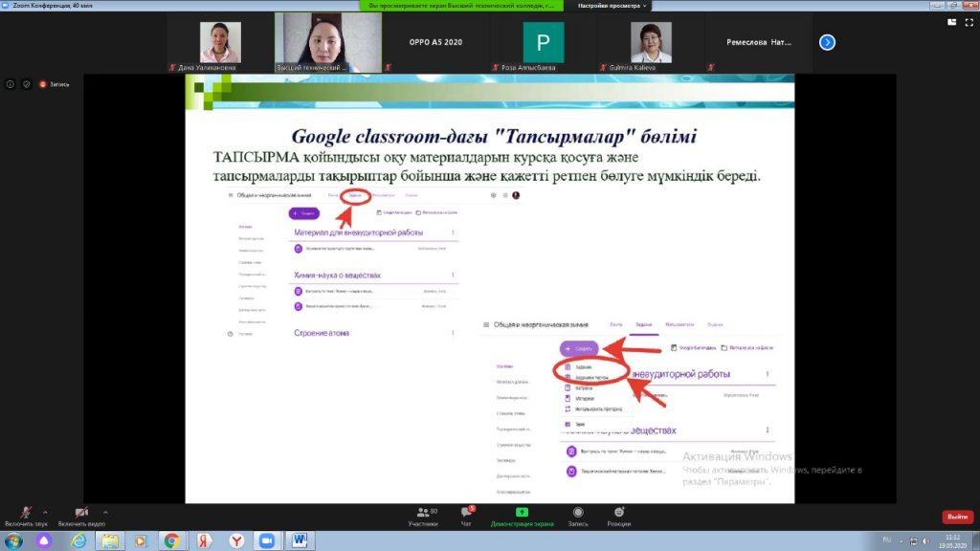Unmute microphone with Включить звук
This screenshot has height=551, width=980.
pos(26,517)
